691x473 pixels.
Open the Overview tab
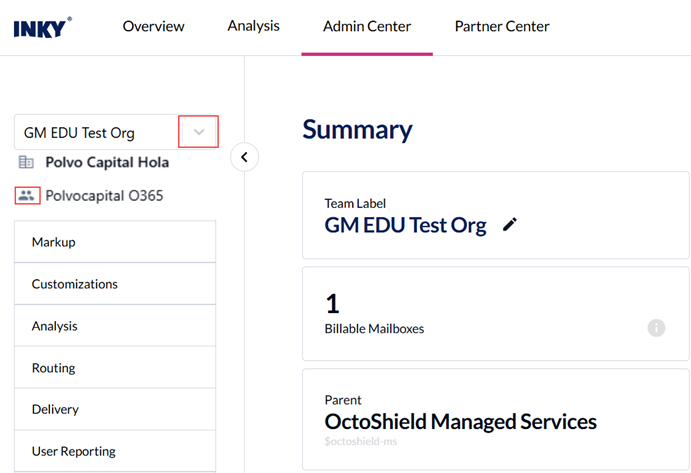[153, 27]
